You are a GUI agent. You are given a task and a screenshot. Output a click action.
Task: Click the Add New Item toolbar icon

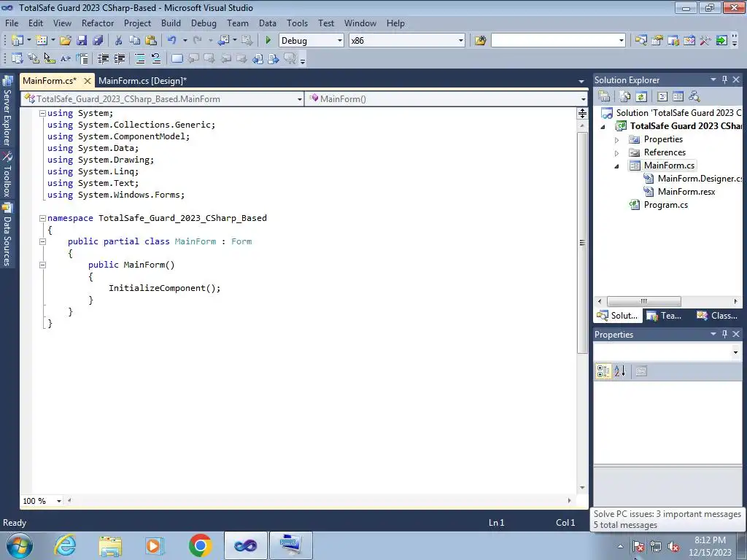42,41
